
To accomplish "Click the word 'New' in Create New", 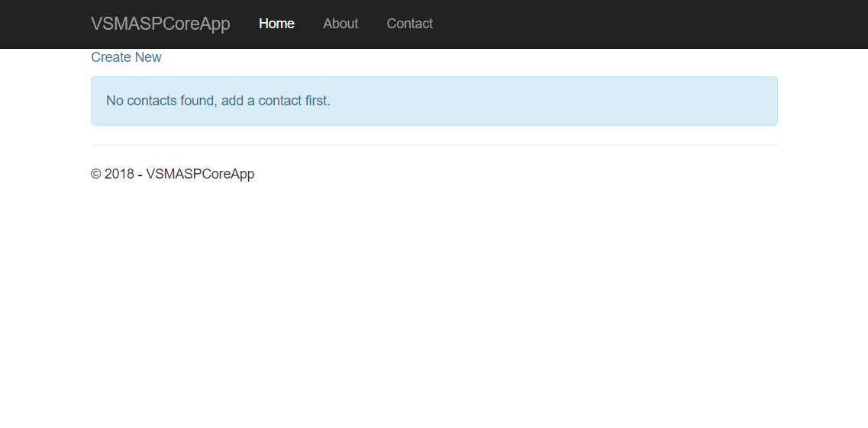I will 148,57.
